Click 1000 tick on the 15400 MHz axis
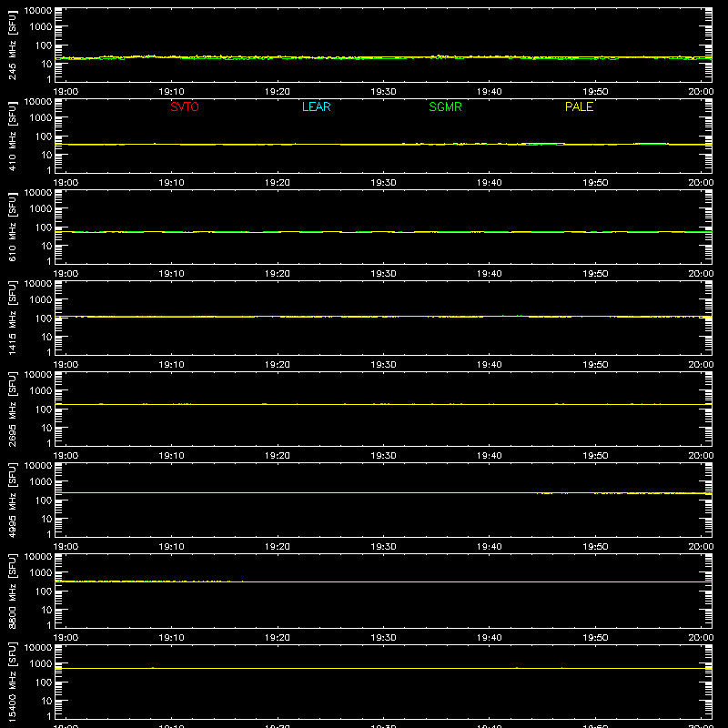 coord(40,664)
